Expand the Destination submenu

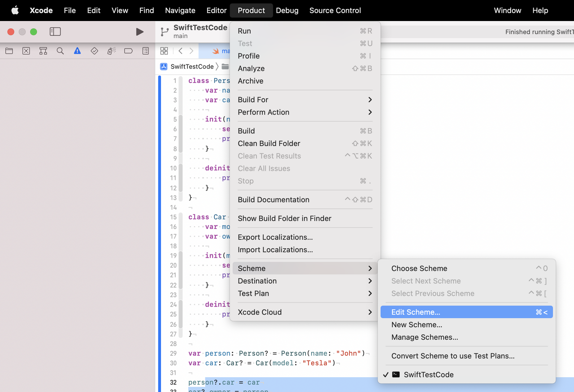coord(305,281)
